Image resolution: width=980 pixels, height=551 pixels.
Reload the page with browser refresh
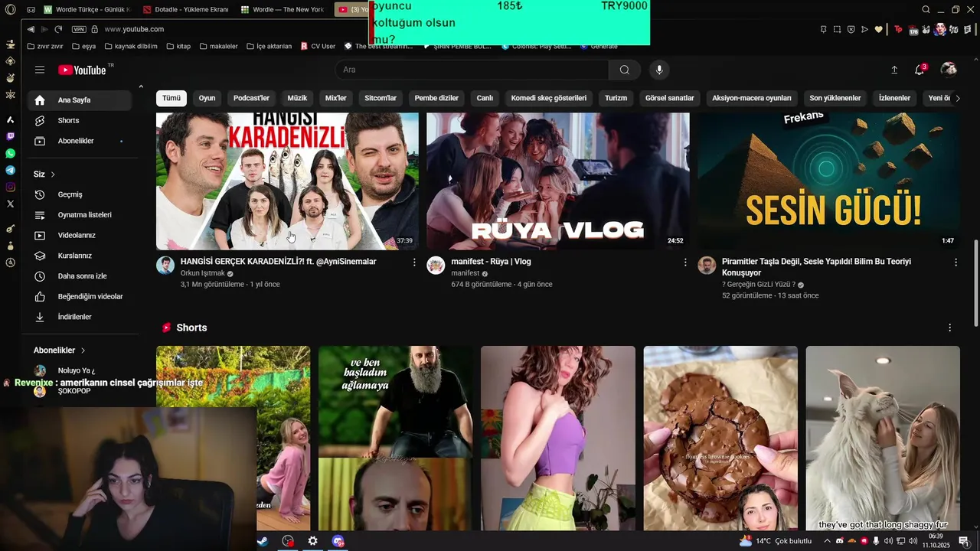coord(58,29)
